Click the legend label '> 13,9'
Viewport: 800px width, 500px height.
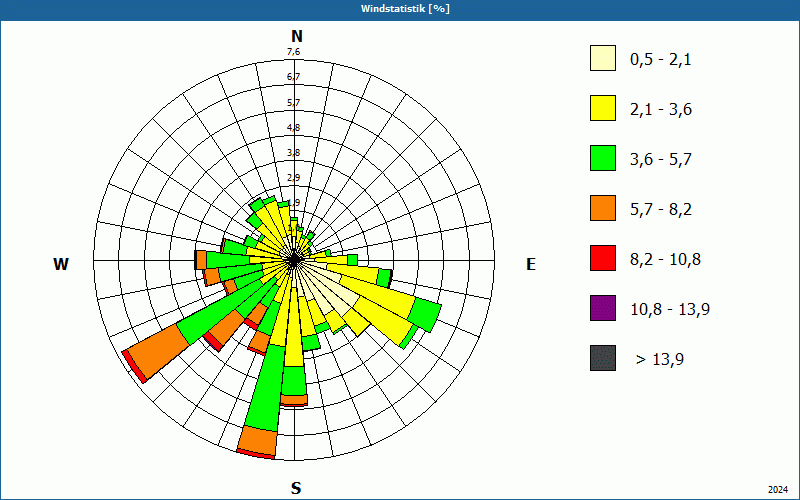(x=660, y=360)
